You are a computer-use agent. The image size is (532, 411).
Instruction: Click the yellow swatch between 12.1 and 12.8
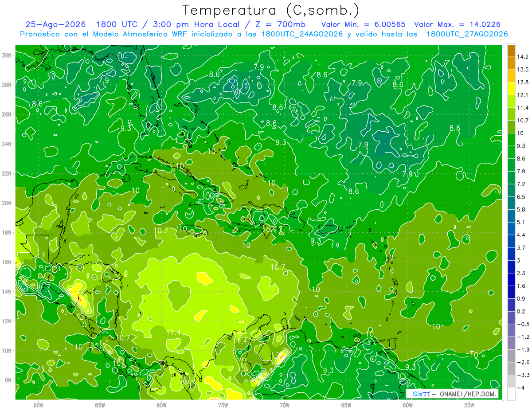[x=511, y=89]
